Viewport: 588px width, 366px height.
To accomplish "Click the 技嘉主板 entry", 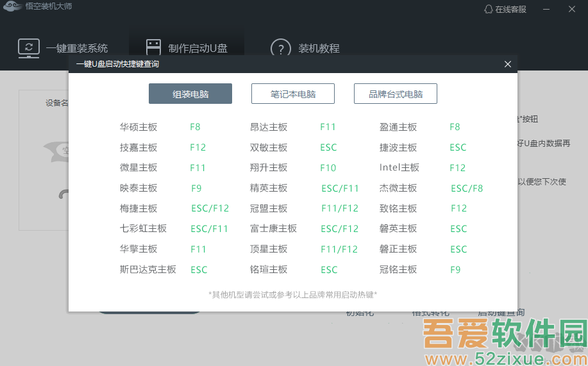I will pyautogui.click(x=139, y=147).
